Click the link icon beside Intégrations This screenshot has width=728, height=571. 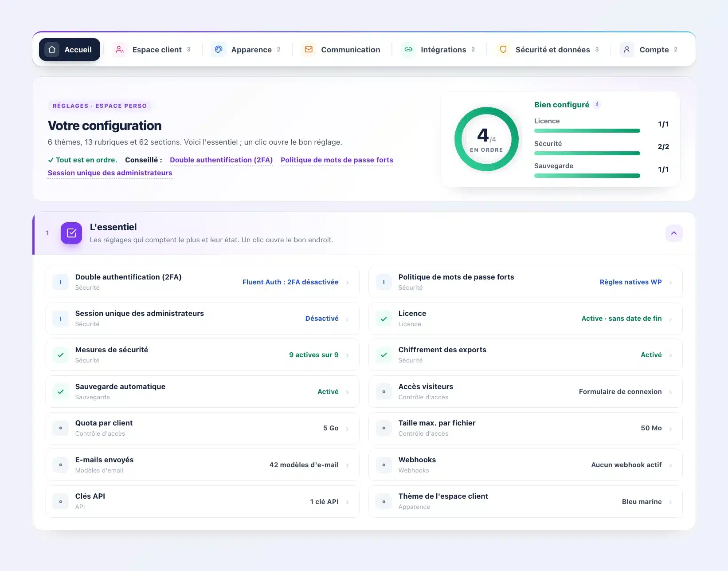pyautogui.click(x=408, y=50)
